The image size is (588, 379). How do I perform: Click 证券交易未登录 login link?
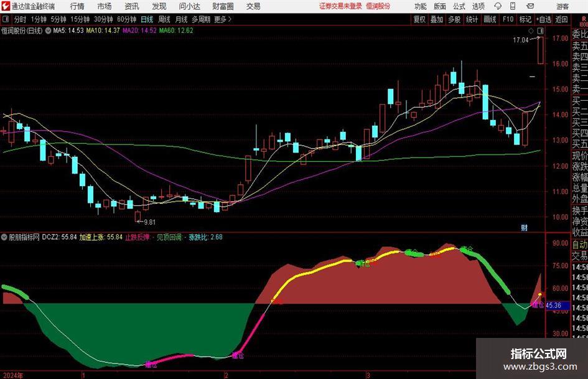(x=340, y=6)
